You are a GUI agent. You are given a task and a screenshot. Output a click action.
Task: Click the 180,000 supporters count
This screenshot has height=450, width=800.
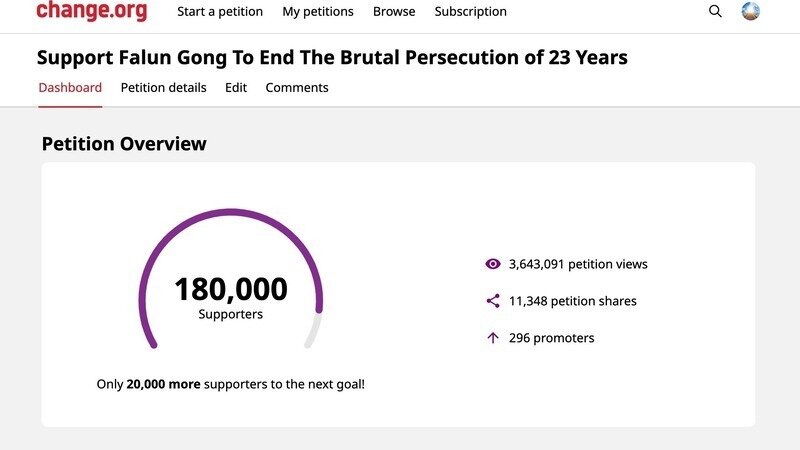[x=231, y=290]
